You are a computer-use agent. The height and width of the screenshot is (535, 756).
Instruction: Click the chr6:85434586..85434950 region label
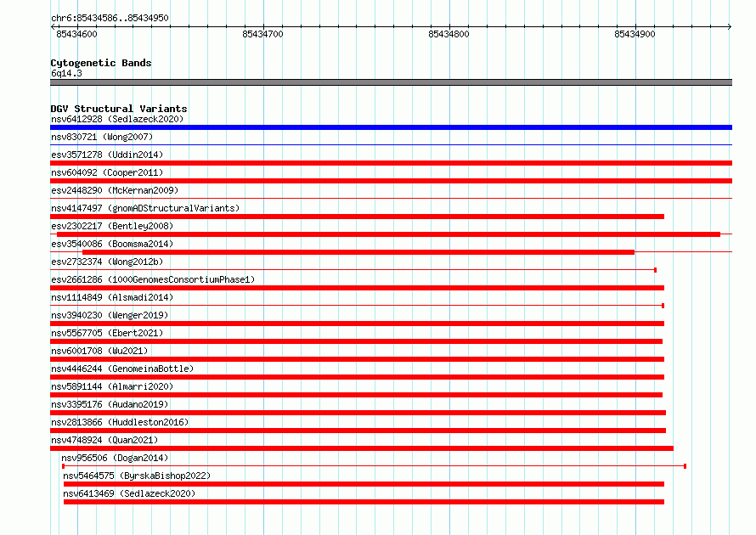point(110,18)
